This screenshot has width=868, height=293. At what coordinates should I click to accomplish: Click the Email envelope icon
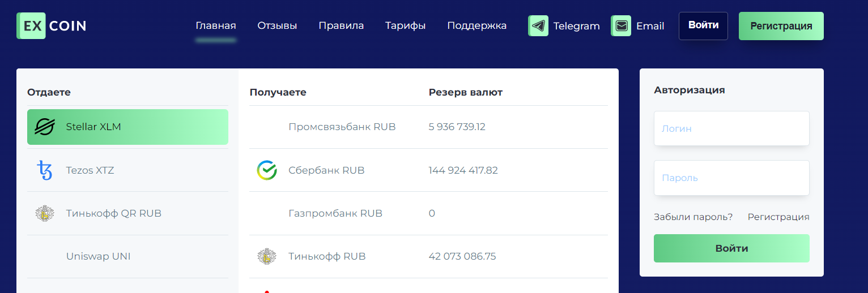tap(621, 26)
